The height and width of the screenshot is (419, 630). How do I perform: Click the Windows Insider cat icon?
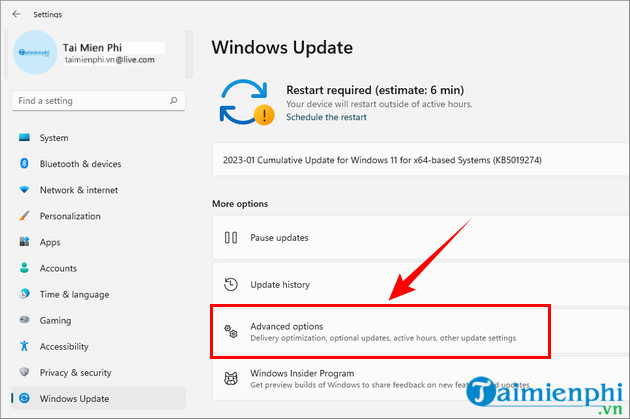point(231,378)
